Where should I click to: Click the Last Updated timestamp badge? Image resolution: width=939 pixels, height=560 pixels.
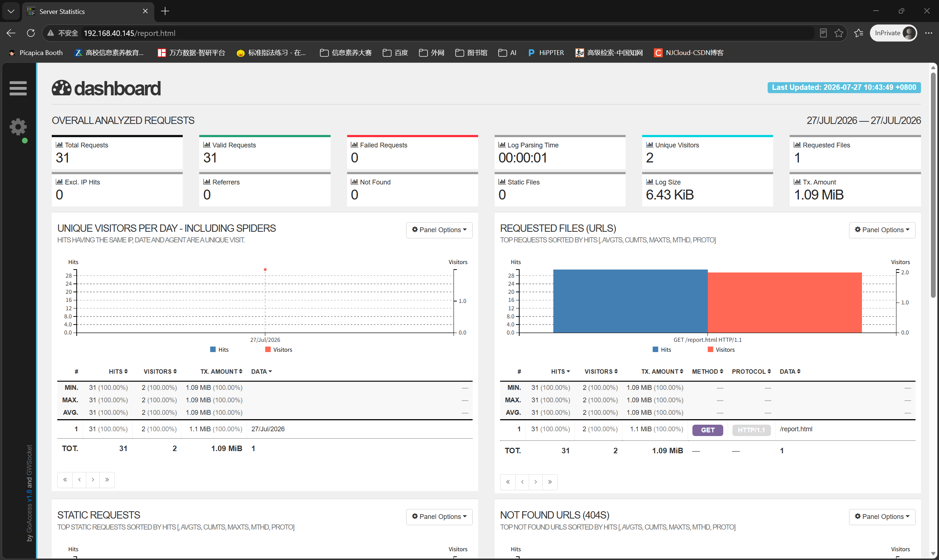pyautogui.click(x=844, y=88)
